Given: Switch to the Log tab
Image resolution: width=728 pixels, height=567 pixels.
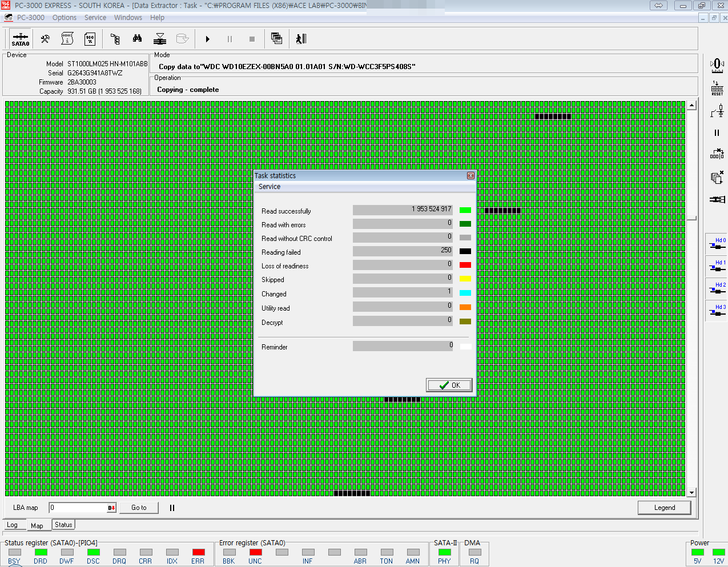Looking at the screenshot, I should coord(13,525).
